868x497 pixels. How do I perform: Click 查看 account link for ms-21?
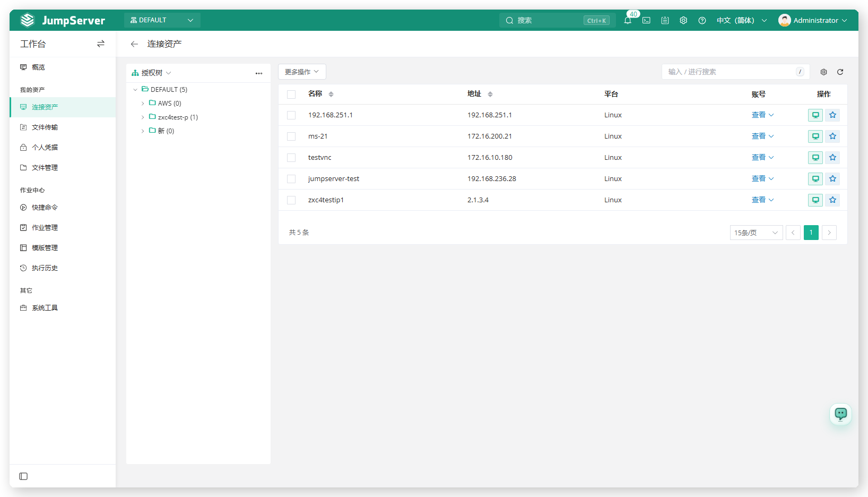pos(762,136)
